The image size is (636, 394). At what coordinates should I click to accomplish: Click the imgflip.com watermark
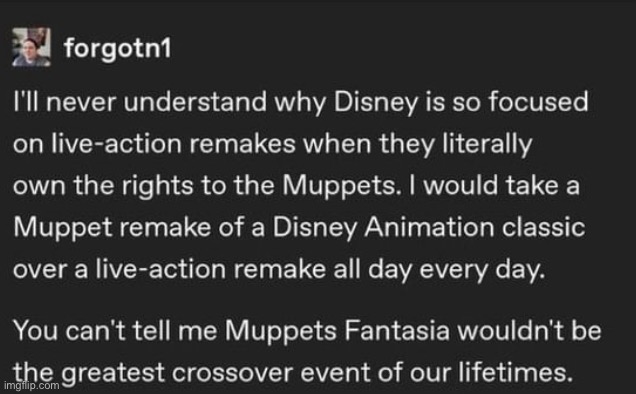pos(32,385)
